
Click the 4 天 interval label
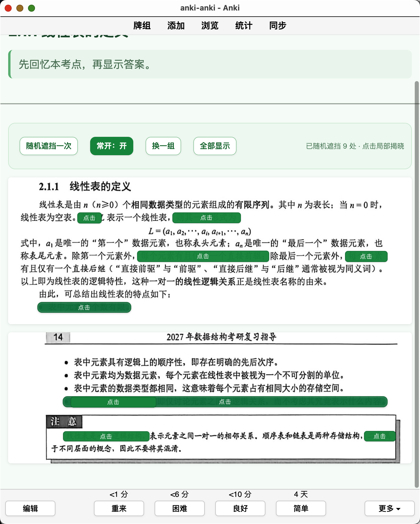pos(301,494)
